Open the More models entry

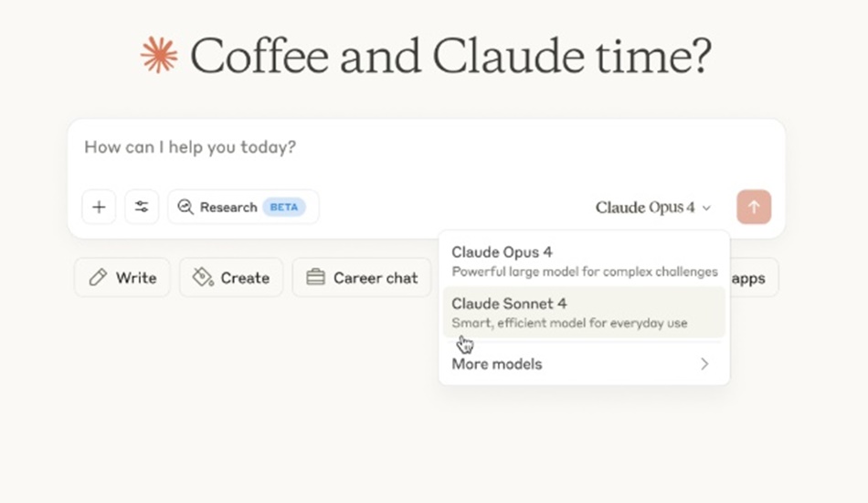584,364
